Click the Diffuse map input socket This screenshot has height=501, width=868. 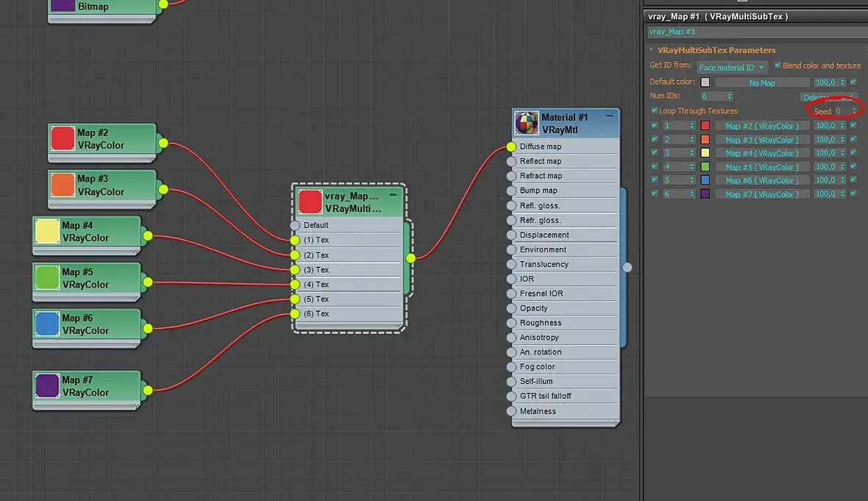(511, 146)
